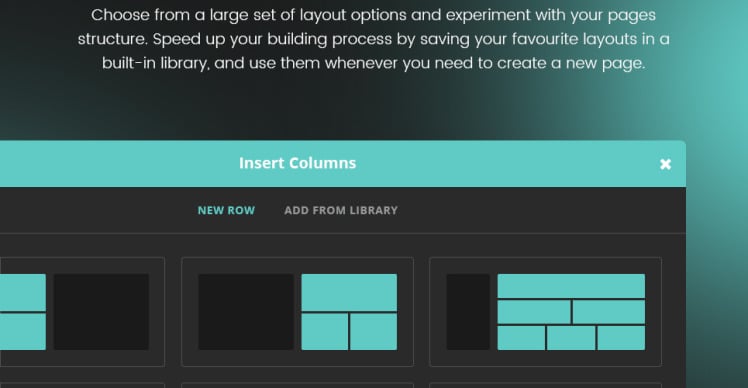Pick the partially visible layout with two stacked cells
This screenshot has height=388, width=748.
pyautogui.click(x=82, y=312)
